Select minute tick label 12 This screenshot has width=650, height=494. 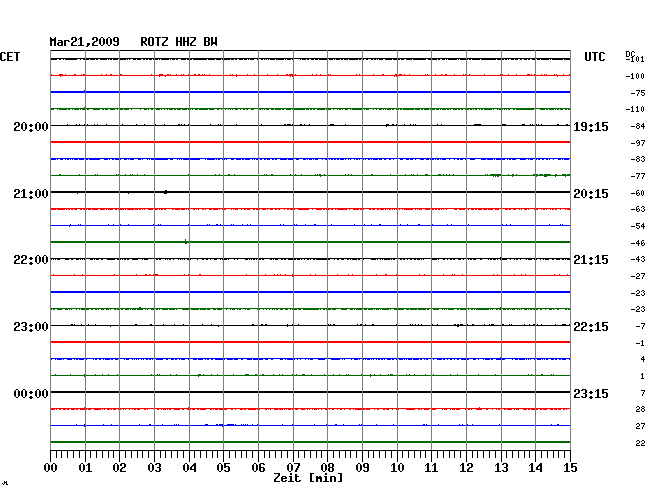[466, 467]
